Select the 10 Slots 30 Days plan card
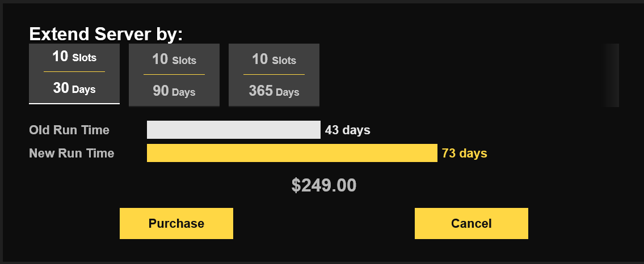The image size is (644, 264). point(74,74)
